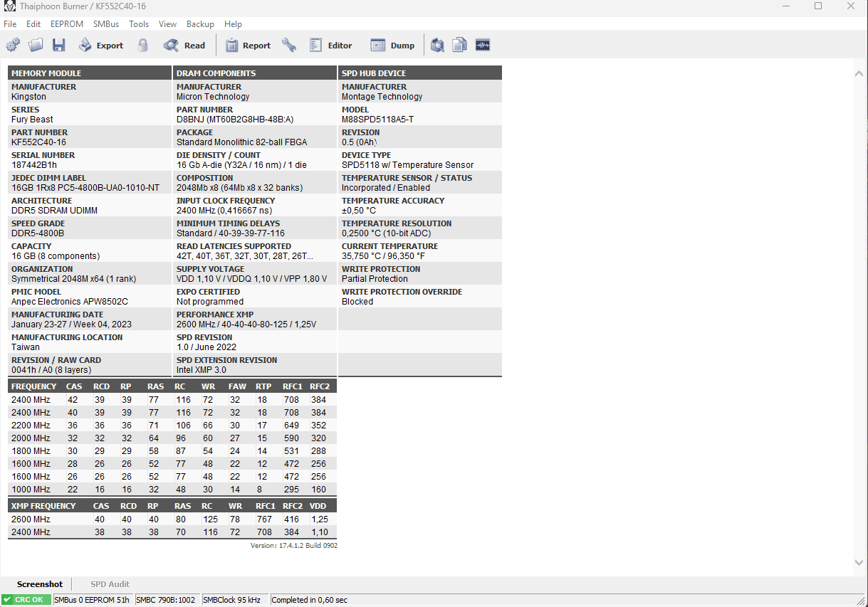Click the Partial Protection write protection value
This screenshot has width=868, height=607.
click(x=375, y=279)
